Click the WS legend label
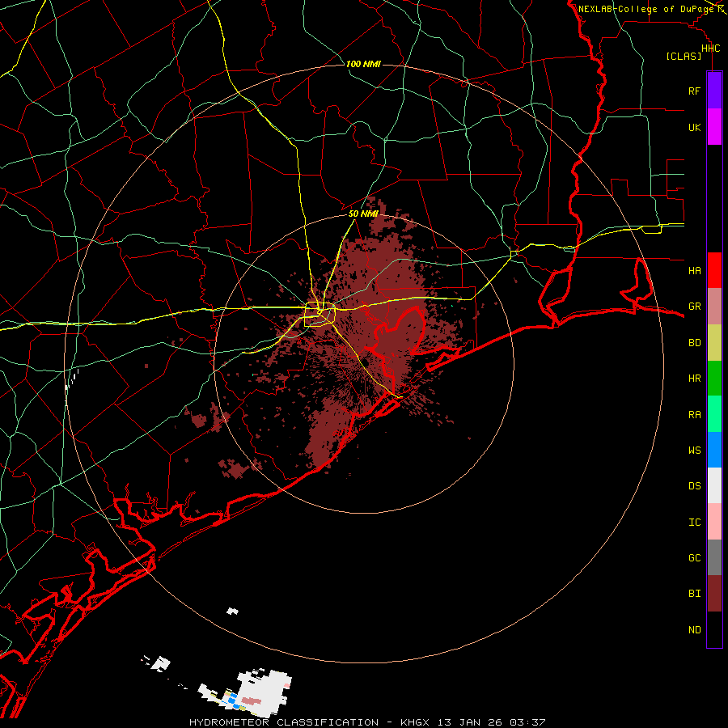 [x=694, y=451]
